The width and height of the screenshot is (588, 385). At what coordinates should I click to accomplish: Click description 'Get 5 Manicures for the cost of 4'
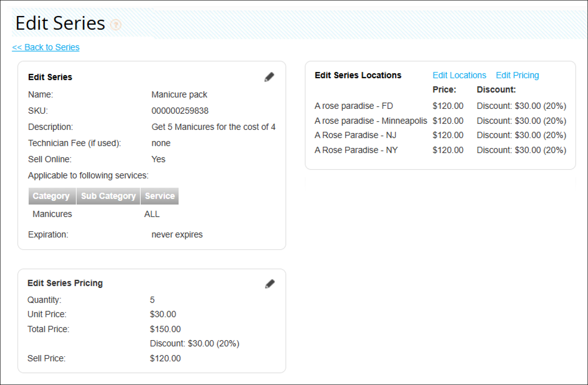(x=214, y=127)
